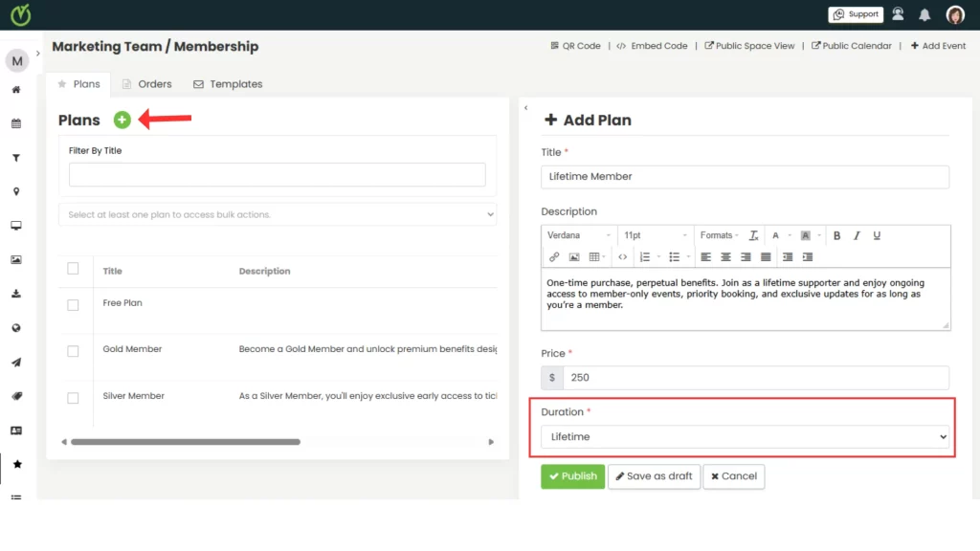Insert a link using the editor link icon

(554, 256)
